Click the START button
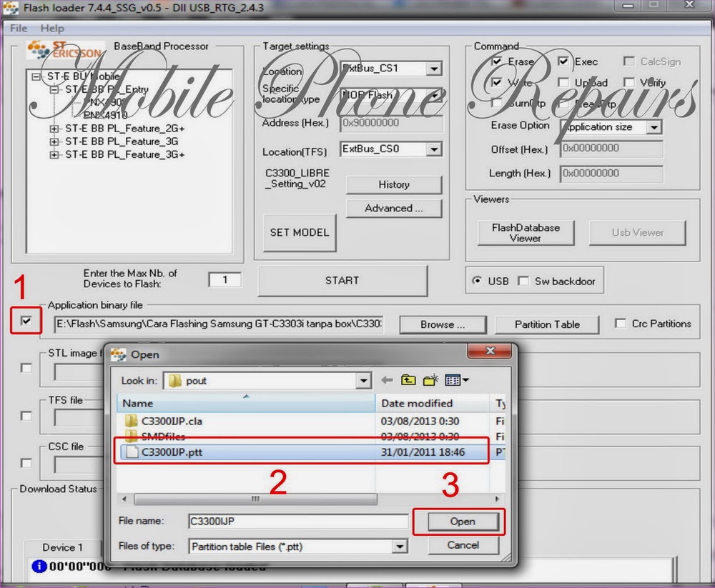 click(342, 280)
